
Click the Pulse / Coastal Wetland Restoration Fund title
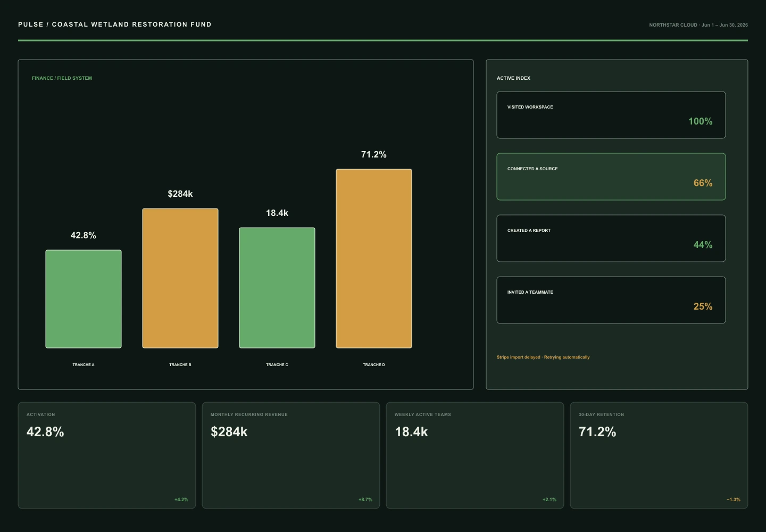[115, 24]
